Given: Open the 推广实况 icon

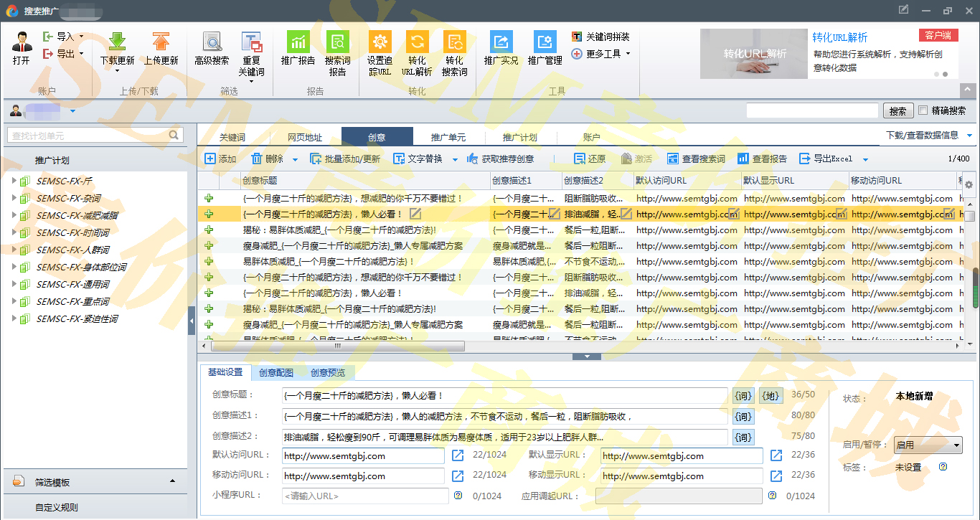Looking at the screenshot, I should pos(501,42).
